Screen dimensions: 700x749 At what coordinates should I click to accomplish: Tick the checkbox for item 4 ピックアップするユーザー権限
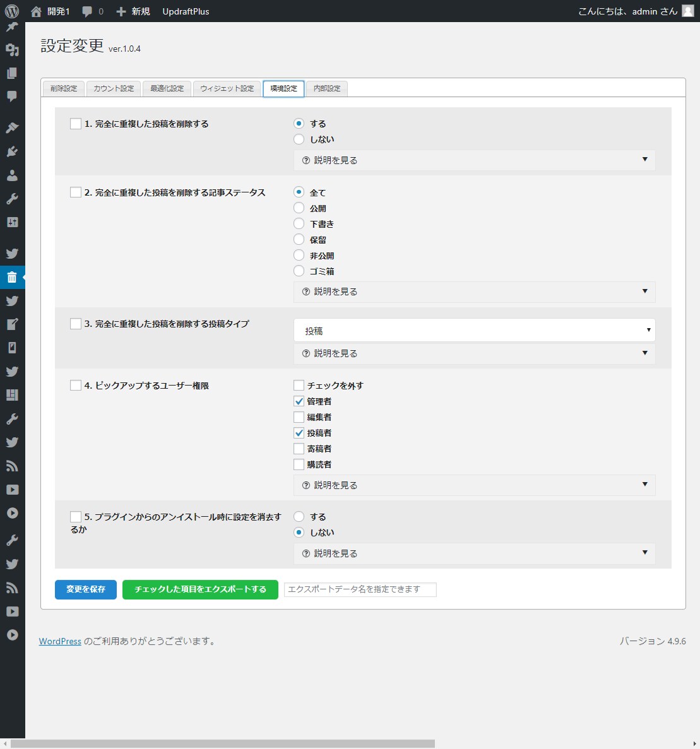[x=76, y=385]
